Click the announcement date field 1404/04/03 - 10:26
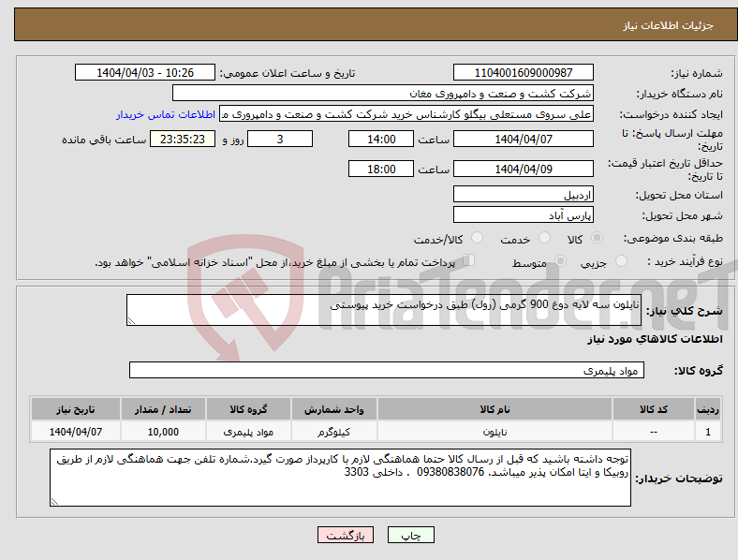This screenshot has height=560, width=738. click(145, 72)
